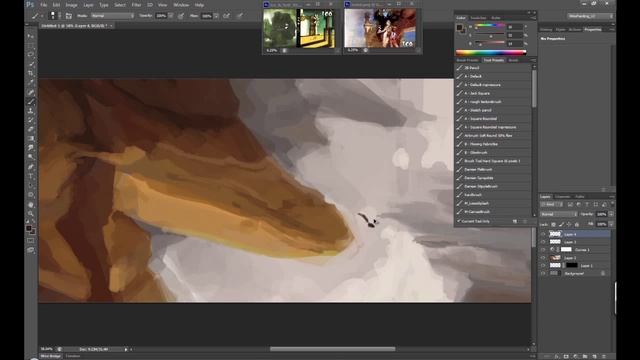Open the Image menu
This screenshot has height=360, width=640.
(71, 5)
